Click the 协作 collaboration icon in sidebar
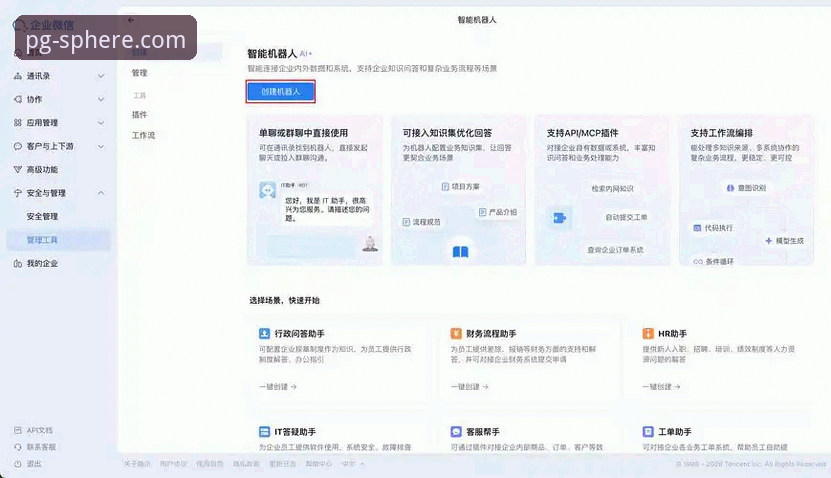 pos(17,99)
